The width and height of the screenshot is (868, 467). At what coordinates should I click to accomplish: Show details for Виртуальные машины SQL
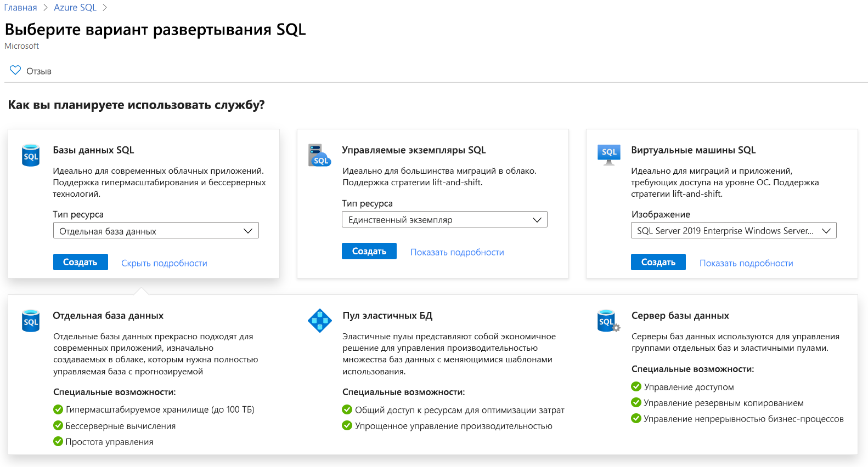(x=746, y=263)
